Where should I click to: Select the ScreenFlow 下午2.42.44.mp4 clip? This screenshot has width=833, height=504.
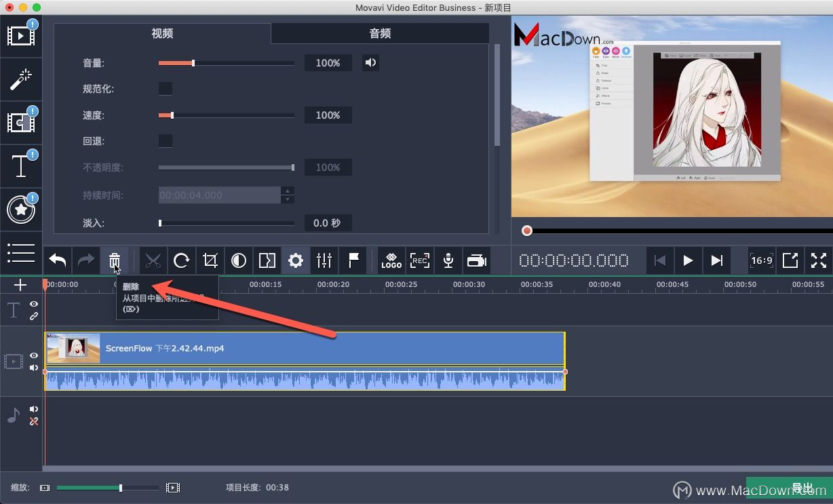(x=305, y=349)
